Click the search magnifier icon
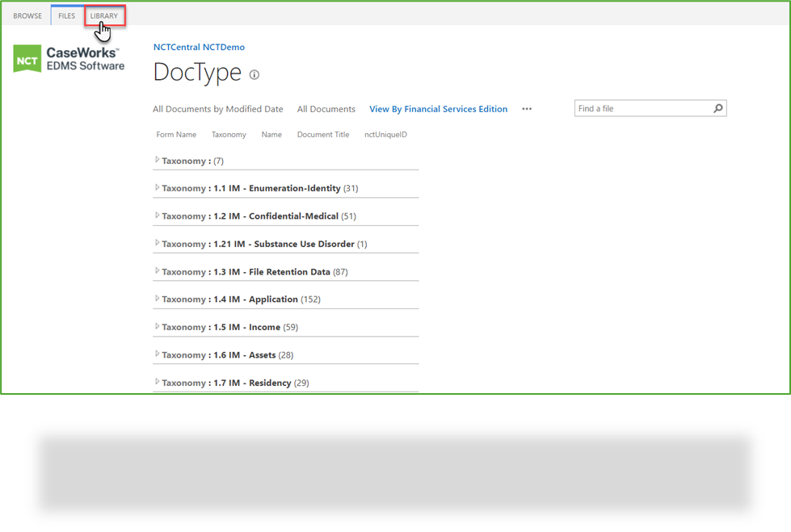The height and width of the screenshot is (532, 791). point(717,107)
